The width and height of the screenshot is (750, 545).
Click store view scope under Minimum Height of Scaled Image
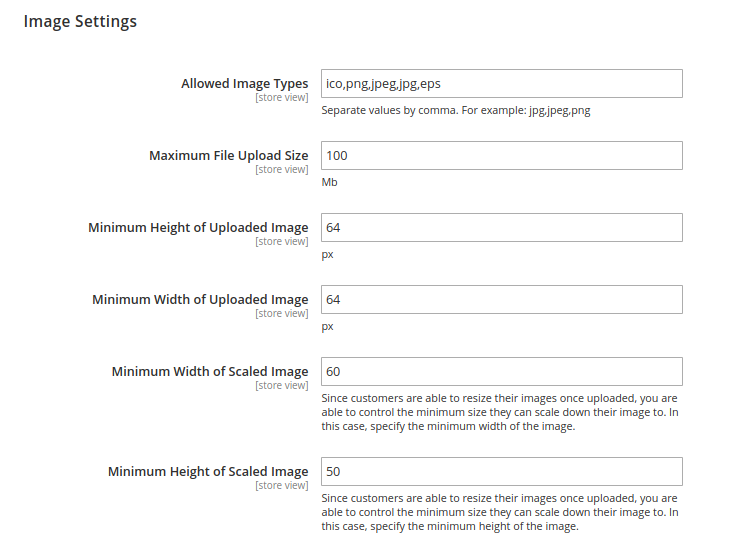[x=282, y=486]
